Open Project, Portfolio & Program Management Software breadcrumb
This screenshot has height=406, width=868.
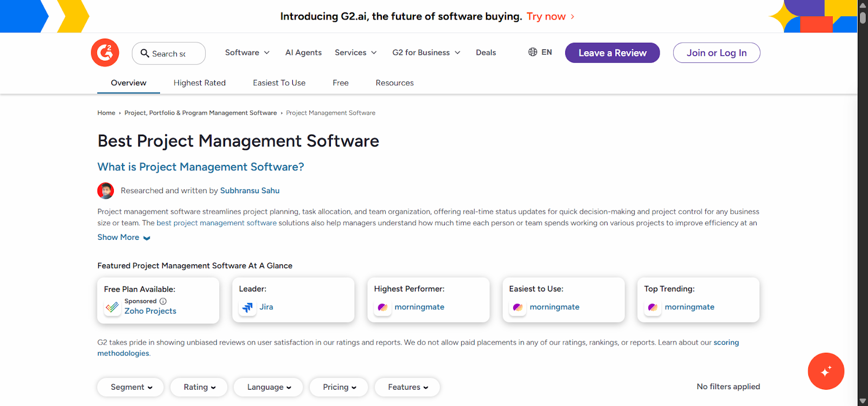[x=201, y=113]
